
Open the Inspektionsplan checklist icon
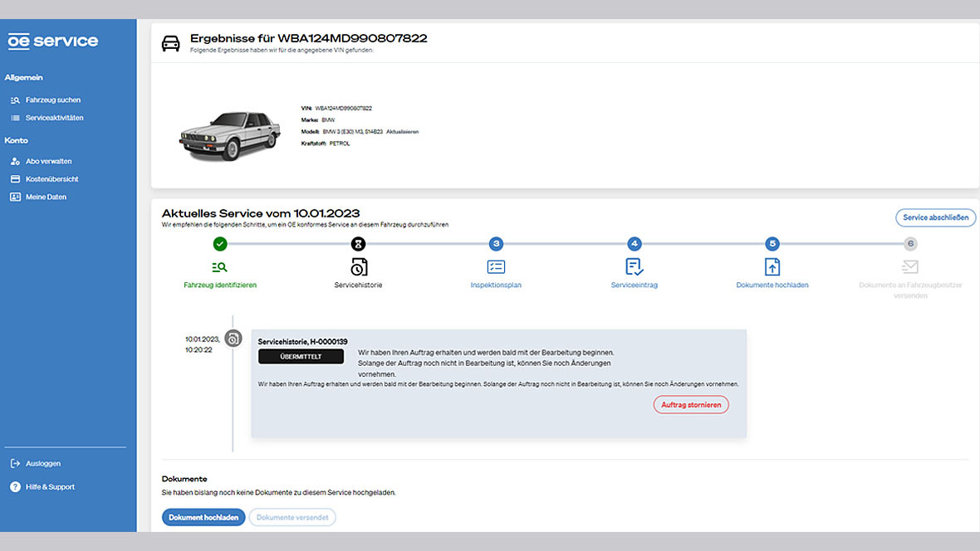click(x=496, y=267)
